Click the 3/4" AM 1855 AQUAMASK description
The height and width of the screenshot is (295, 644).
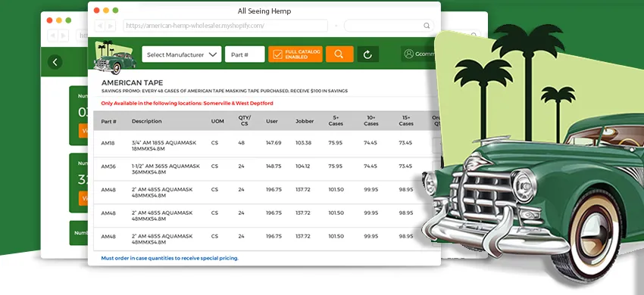[164, 145]
